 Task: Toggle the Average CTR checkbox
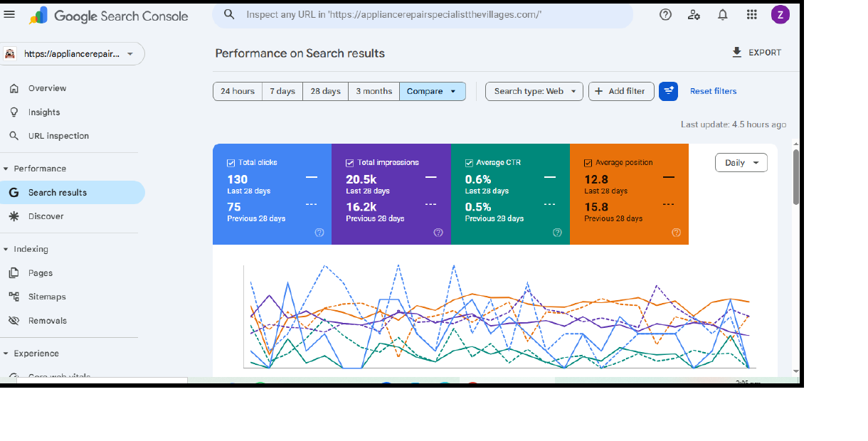[469, 163]
